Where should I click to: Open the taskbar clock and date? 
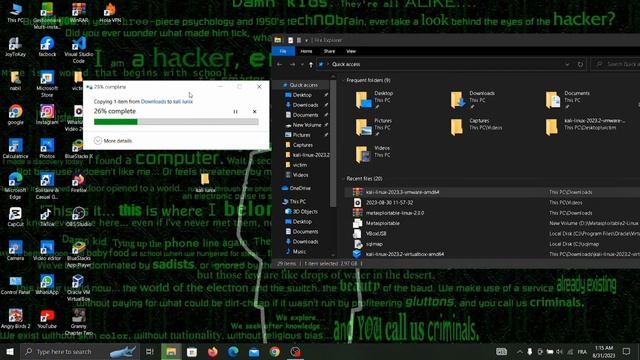pyautogui.click(x=604, y=351)
